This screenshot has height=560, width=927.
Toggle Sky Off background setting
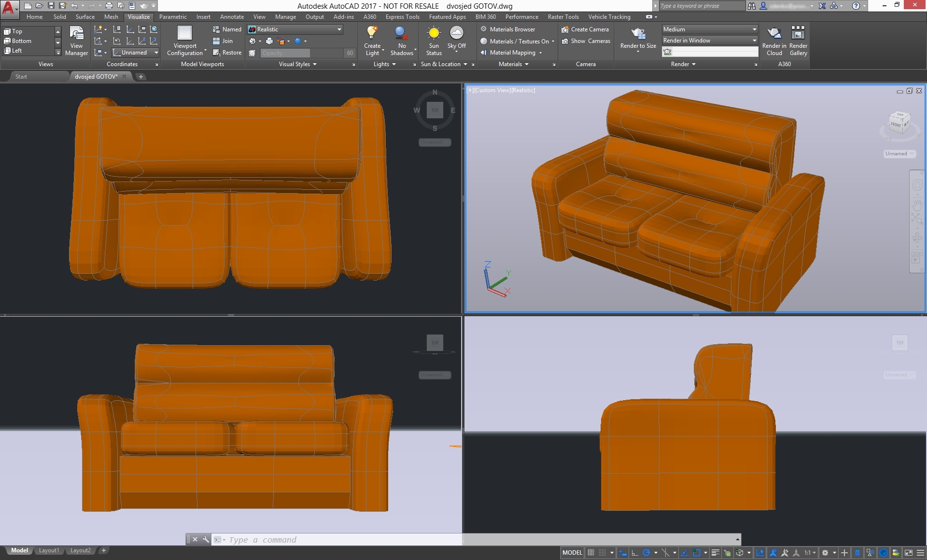pyautogui.click(x=456, y=33)
